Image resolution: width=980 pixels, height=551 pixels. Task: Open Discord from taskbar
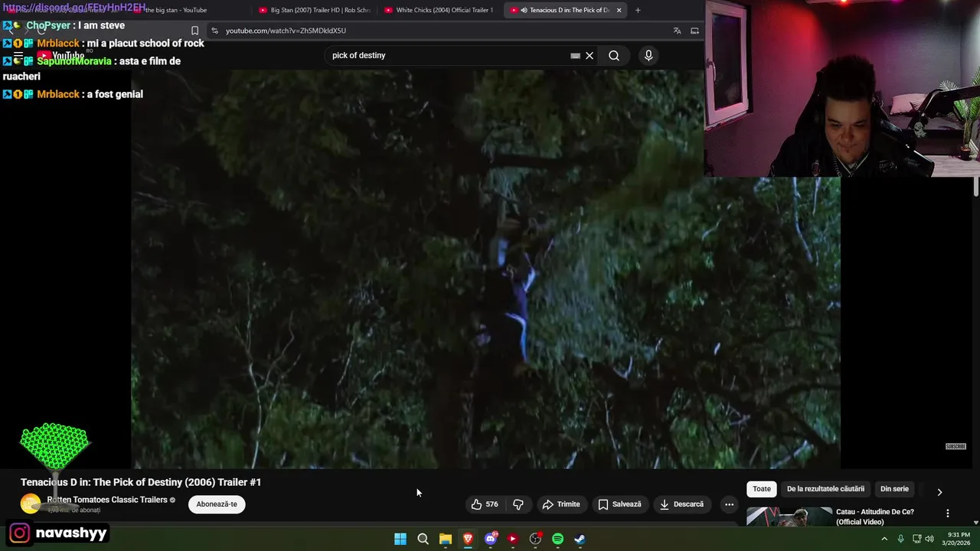pyautogui.click(x=490, y=539)
